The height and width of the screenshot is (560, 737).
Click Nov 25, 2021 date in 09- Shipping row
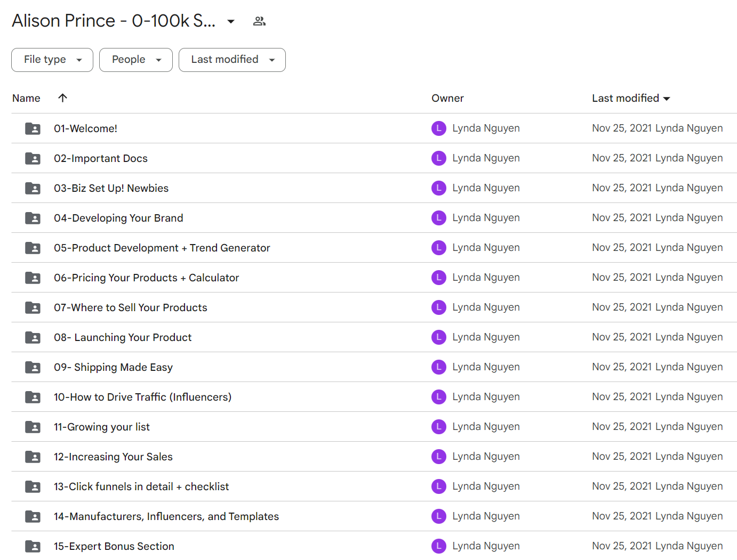pyautogui.click(x=622, y=367)
